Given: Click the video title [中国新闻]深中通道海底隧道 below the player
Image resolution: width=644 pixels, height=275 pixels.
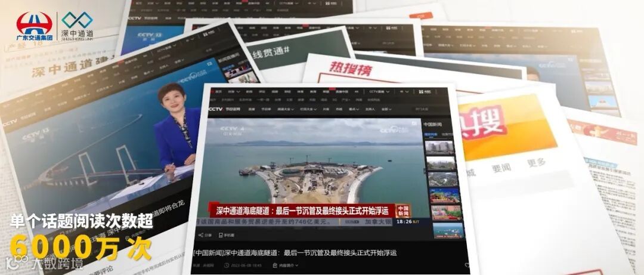Looking at the screenshot, I should [295, 253].
